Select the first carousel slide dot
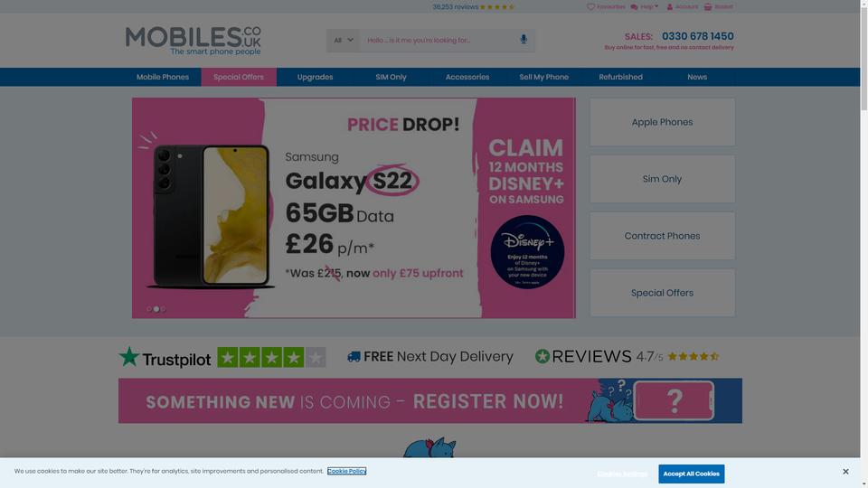868x488 pixels. pyautogui.click(x=149, y=309)
